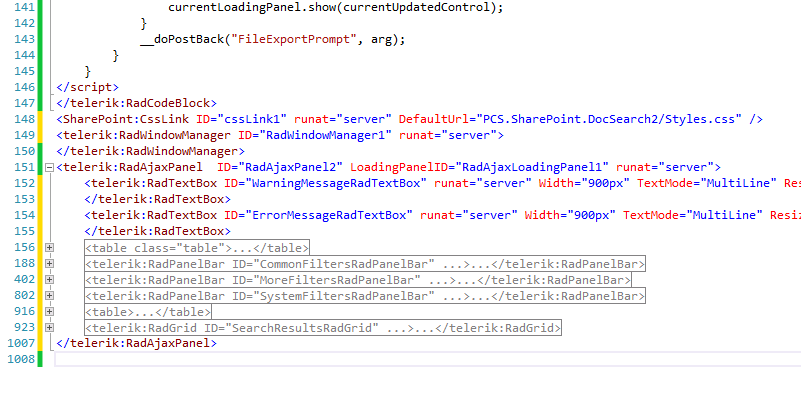Click the closing </telerik:RadAjaxPanel> tag

pyautogui.click(x=136, y=343)
